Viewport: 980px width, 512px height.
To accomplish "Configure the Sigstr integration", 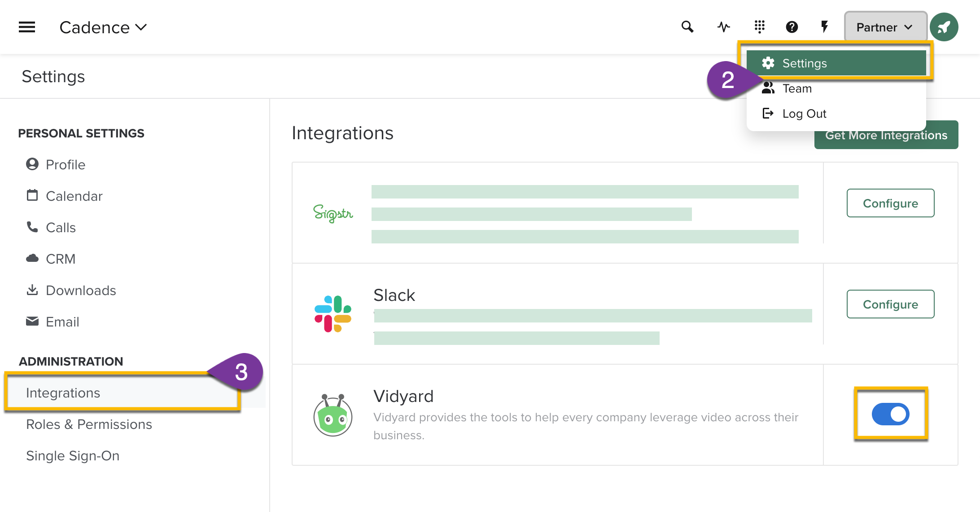I will (x=890, y=203).
